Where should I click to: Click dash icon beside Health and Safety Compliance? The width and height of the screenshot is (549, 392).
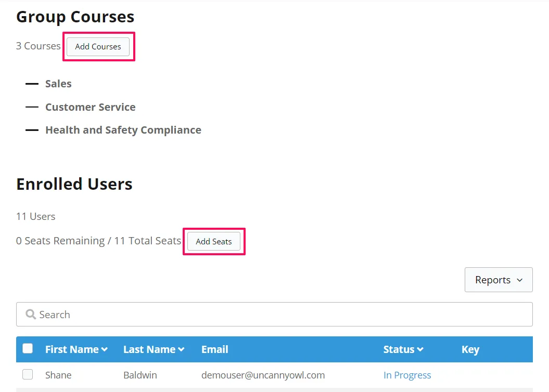[32, 130]
